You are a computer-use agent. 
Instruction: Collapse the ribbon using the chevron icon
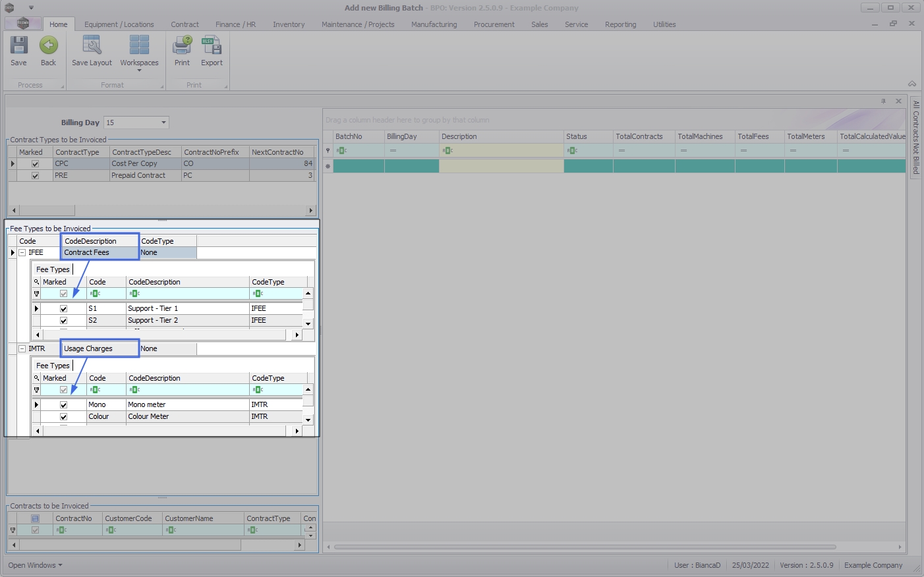click(912, 84)
